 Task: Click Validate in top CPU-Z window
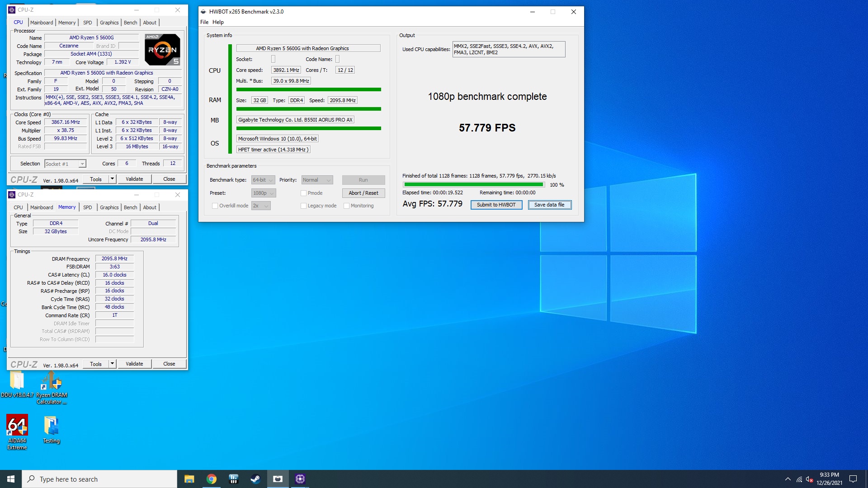pos(134,179)
